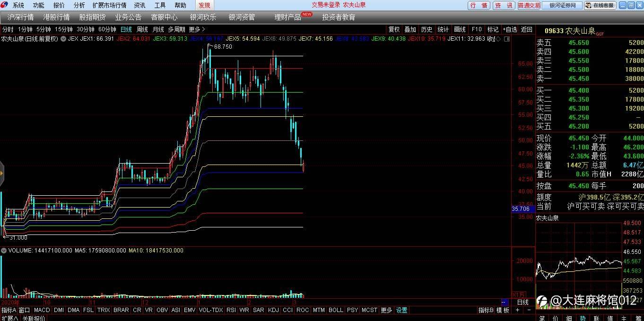Screen dimensions: 644x321
Task: Open 帮助 menu
Action: pyautogui.click(x=180, y=5)
